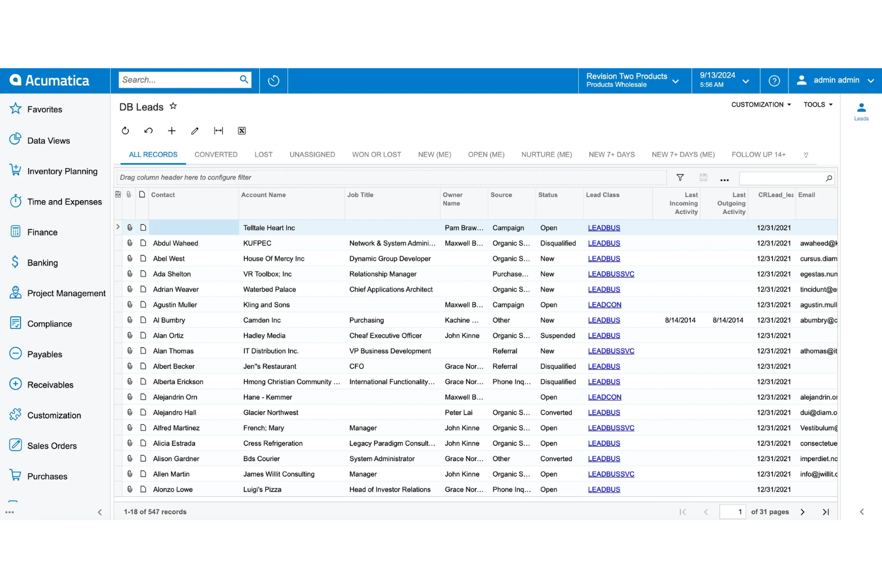Click the fit column width icon
This screenshot has width=882, height=588.
218,130
